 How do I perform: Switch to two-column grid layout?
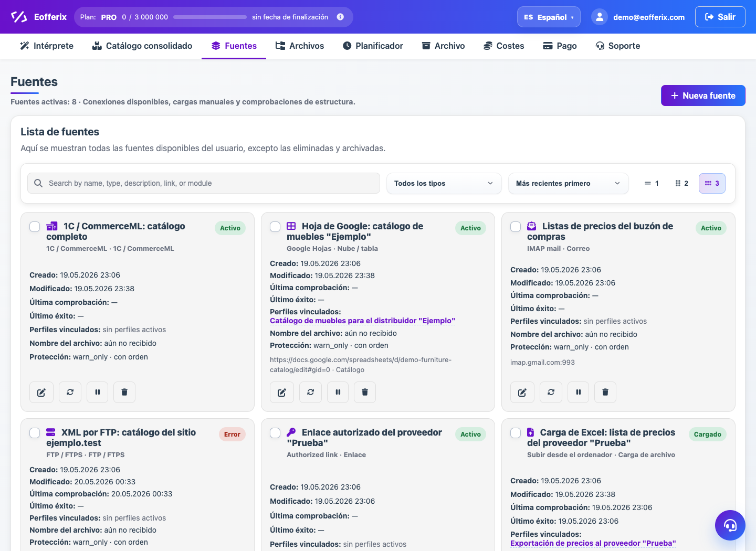[x=681, y=183]
